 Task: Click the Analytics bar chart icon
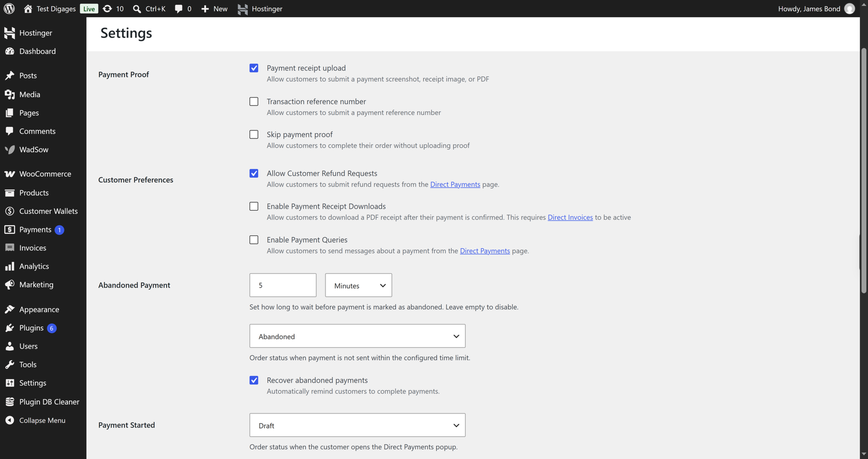(x=10, y=266)
